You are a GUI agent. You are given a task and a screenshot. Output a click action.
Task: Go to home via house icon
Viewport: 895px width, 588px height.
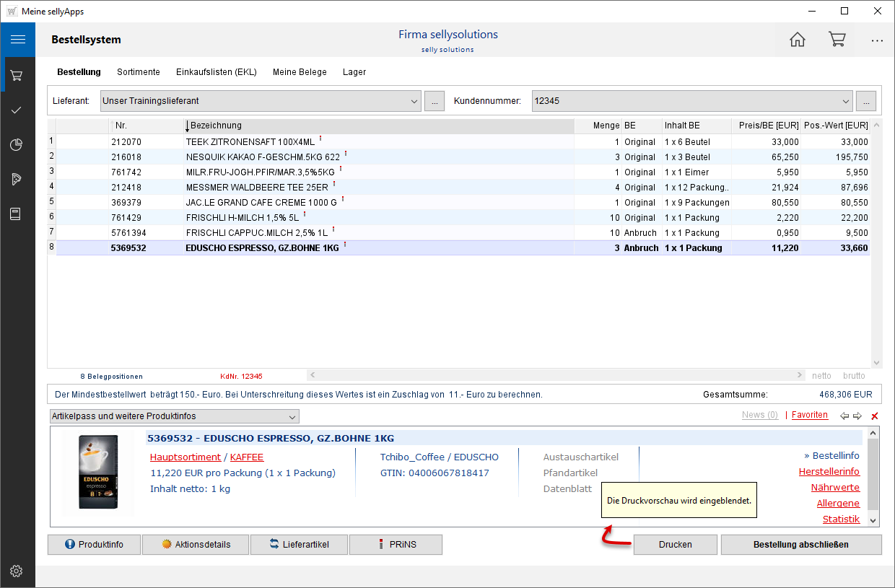point(797,40)
